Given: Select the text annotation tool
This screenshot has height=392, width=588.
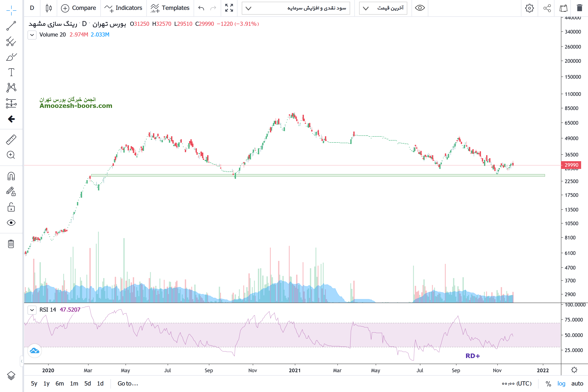Looking at the screenshot, I should (11, 72).
